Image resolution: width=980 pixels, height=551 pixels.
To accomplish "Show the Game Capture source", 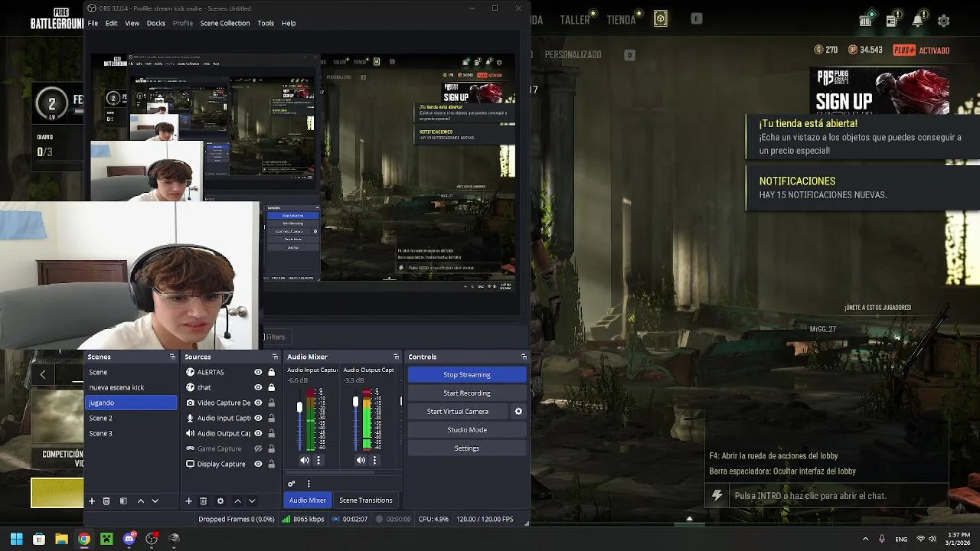I will point(258,448).
